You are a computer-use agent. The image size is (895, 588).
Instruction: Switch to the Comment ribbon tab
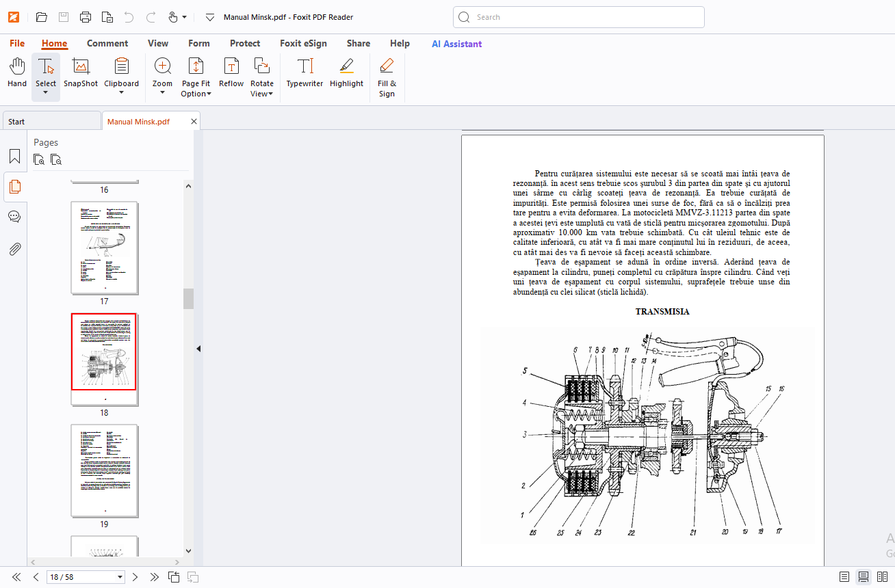pos(107,43)
